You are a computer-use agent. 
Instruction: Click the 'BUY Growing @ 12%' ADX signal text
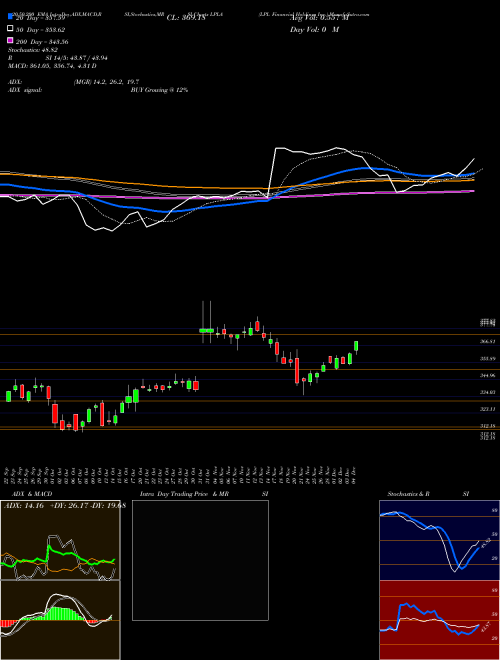click(x=159, y=90)
